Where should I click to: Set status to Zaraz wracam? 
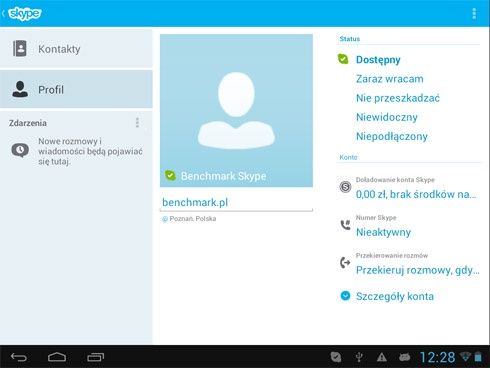390,79
